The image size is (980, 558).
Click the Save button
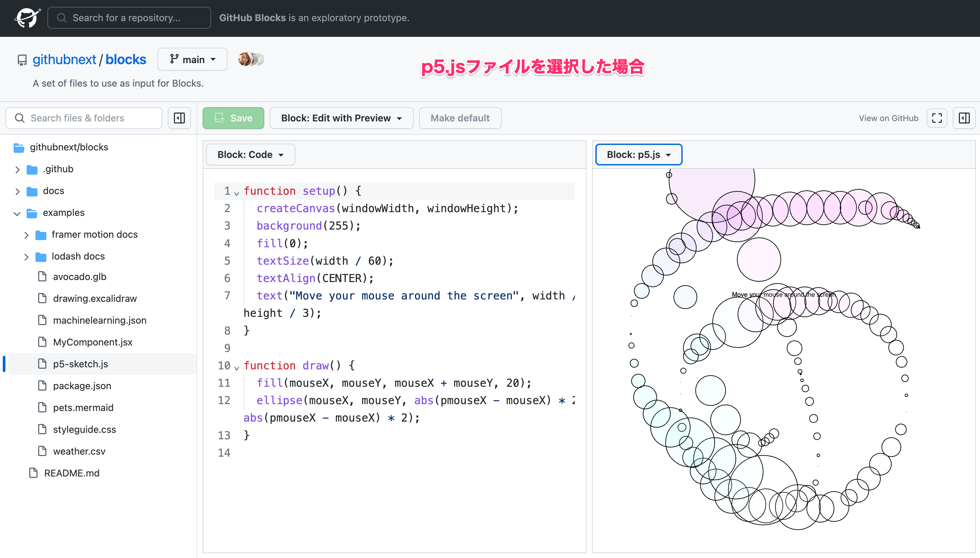click(x=233, y=118)
